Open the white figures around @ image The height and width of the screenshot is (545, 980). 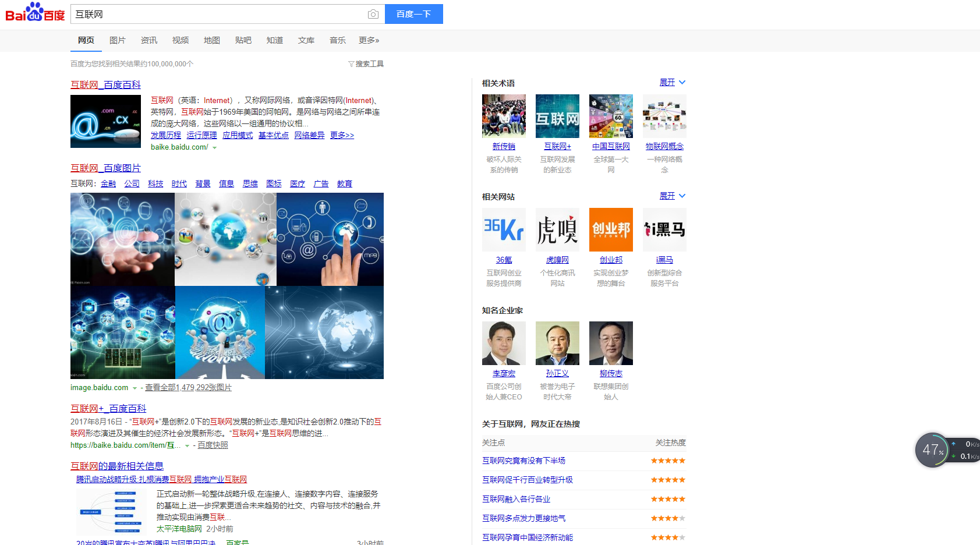click(220, 332)
